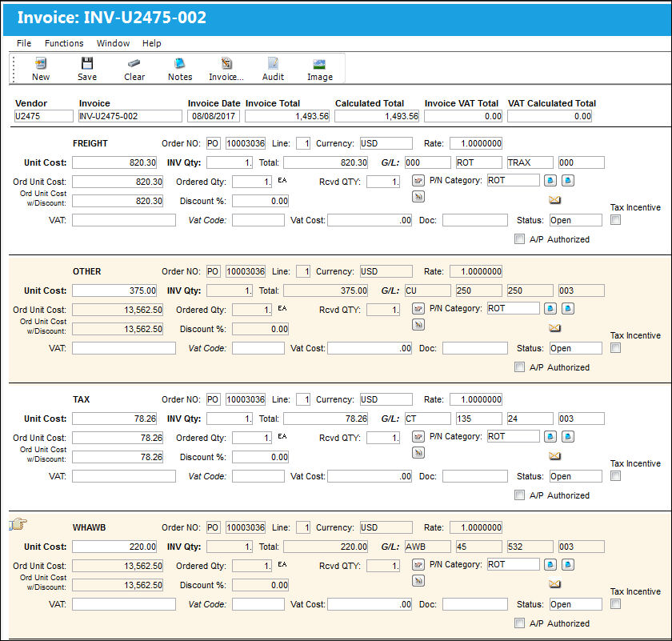Click the envelope icon in FREIGHT section
Screen dimensions: 672x641
click(554, 200)
